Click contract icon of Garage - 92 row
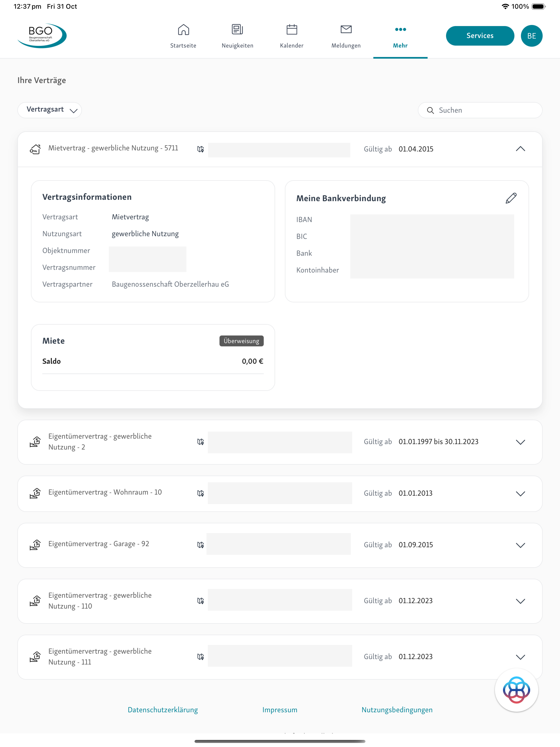 (x=35, y=545)
